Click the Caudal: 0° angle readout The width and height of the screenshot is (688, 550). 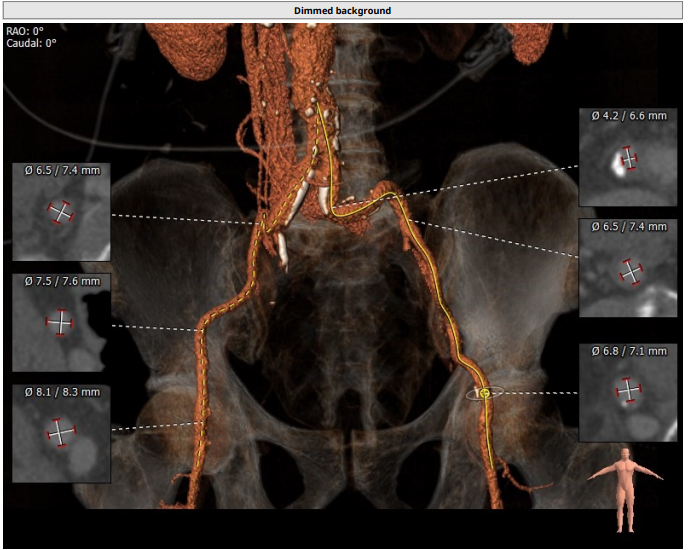[32, 43]
